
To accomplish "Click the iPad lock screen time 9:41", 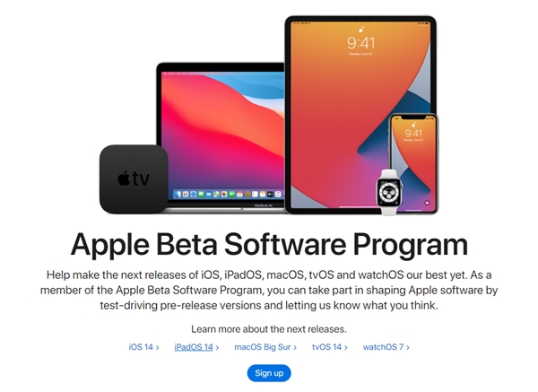I will tap(360, 43).
